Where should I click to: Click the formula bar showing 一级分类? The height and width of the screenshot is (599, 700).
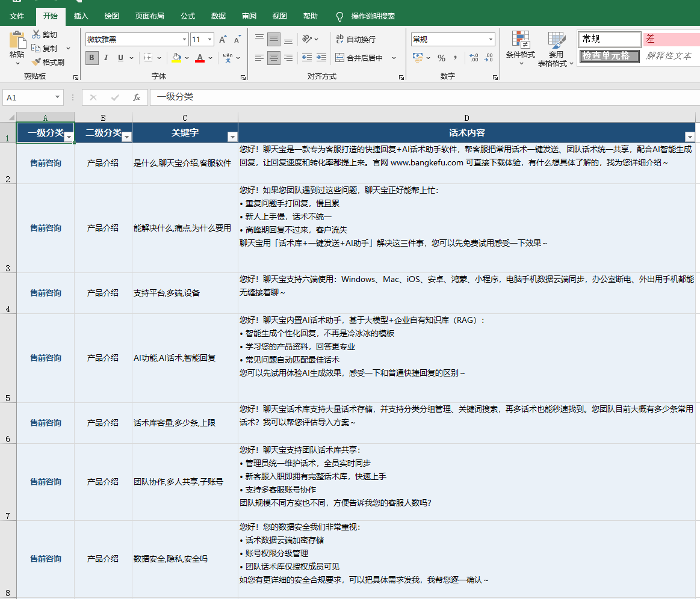(424, 97)
